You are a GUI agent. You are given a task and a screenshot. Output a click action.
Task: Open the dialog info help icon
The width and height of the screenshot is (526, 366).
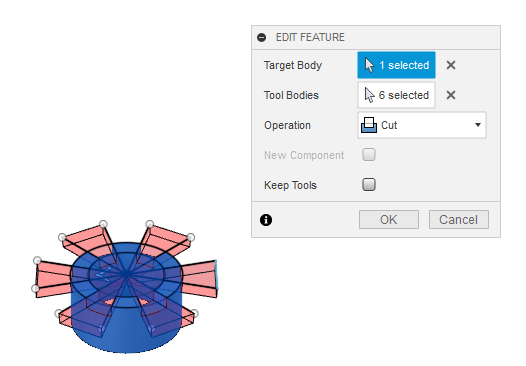click(266, 220)
